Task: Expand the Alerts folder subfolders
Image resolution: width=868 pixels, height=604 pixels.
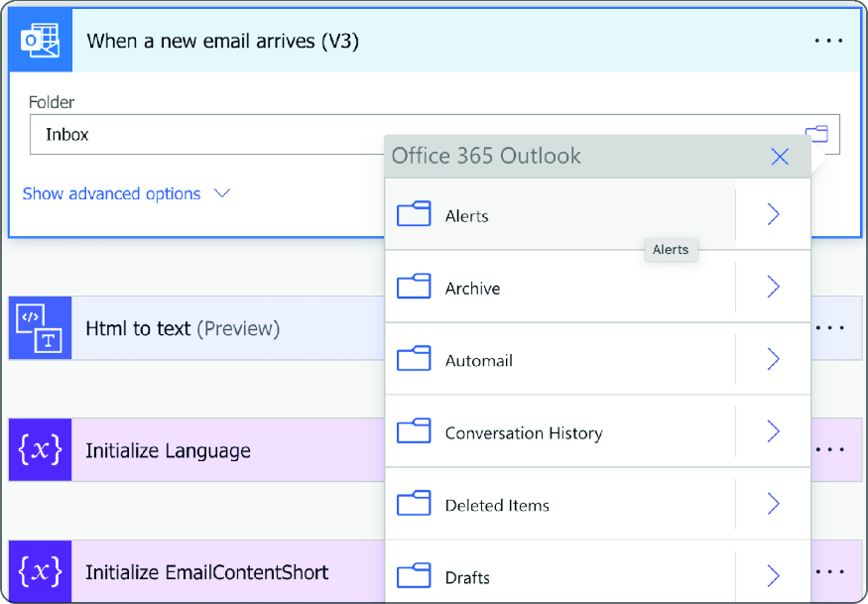Action: tap(774, 214)
